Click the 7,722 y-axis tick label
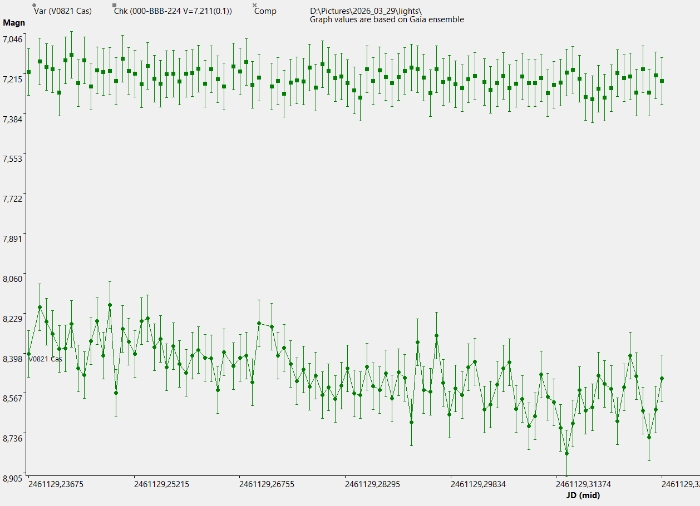This screenshot has width=700, height=506. [x=15, y=199]
